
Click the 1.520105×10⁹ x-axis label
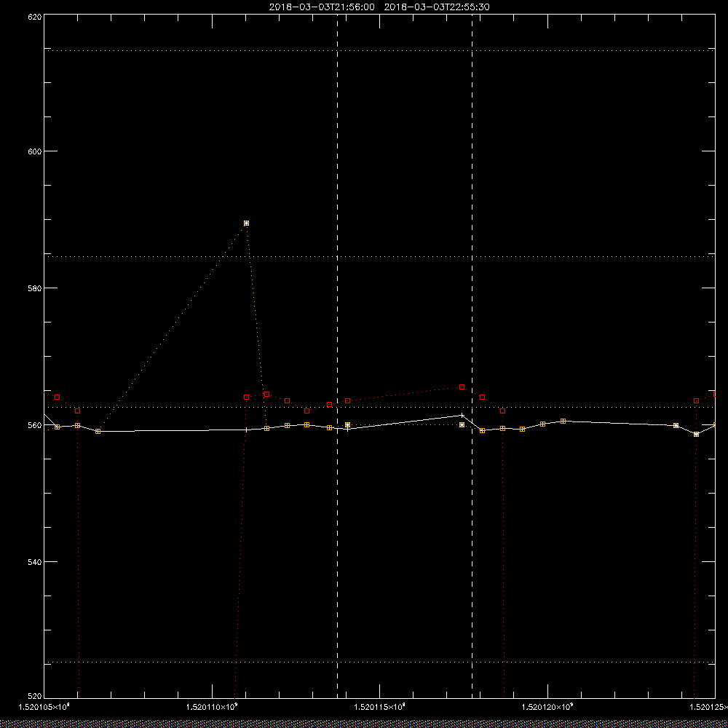tap(44, 707)
